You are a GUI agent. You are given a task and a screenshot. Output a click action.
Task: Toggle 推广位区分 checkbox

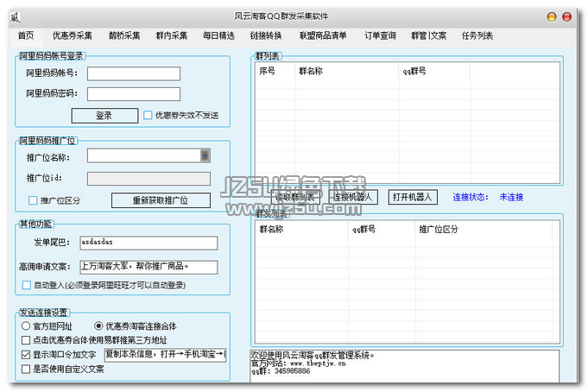pyautogui.click(x=33, y=200)
